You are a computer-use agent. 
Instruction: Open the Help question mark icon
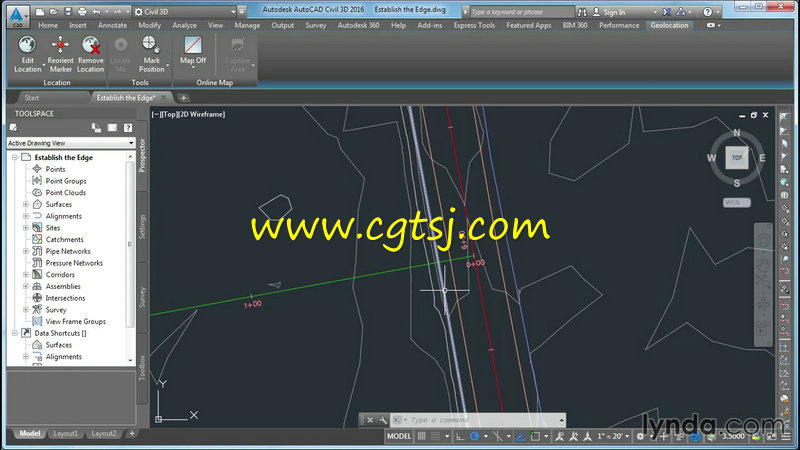(x=707, y=12)
